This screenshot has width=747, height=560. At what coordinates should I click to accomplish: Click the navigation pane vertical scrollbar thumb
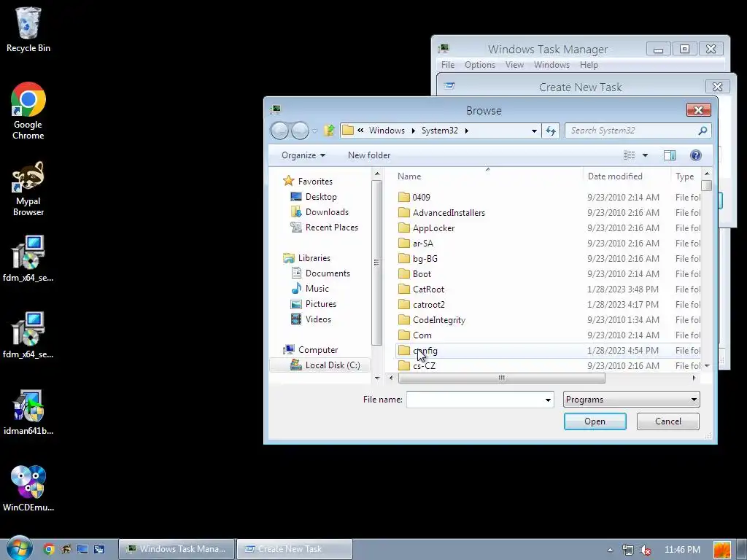(376, 262)
